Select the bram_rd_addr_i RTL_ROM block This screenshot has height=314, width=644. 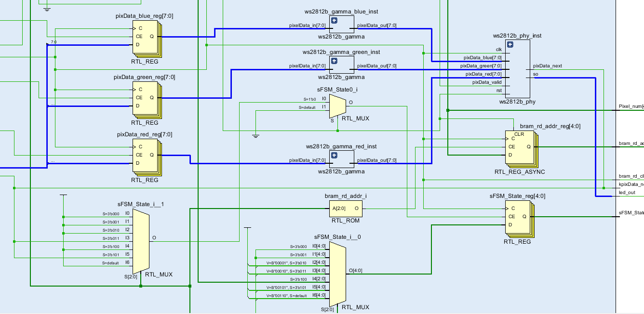[x=346, y=209]
